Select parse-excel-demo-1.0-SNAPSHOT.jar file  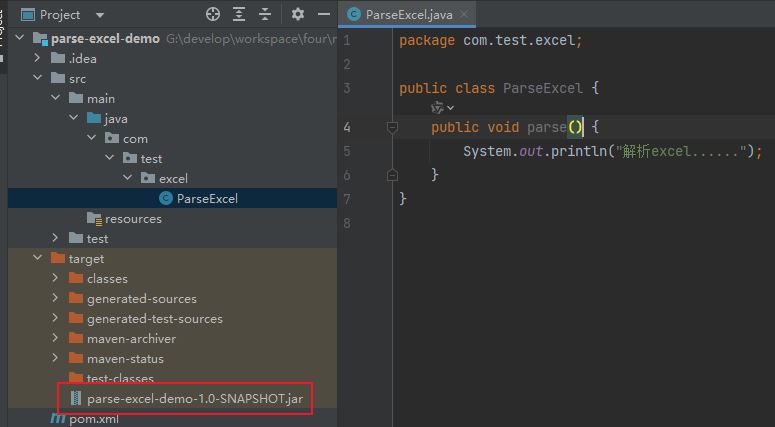click(x=172, y=398)
